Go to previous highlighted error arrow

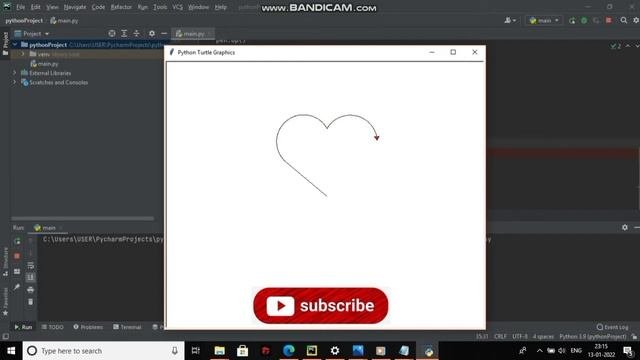[x=628, y=46]
